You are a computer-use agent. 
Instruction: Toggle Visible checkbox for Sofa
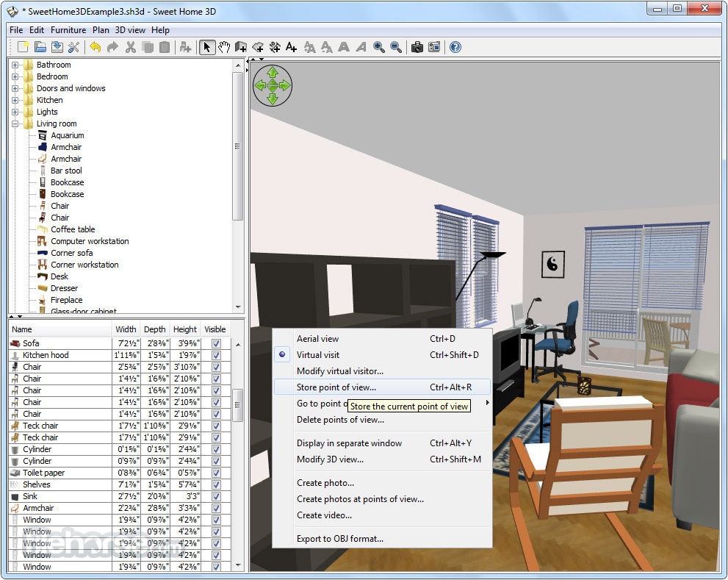[216, 343]
